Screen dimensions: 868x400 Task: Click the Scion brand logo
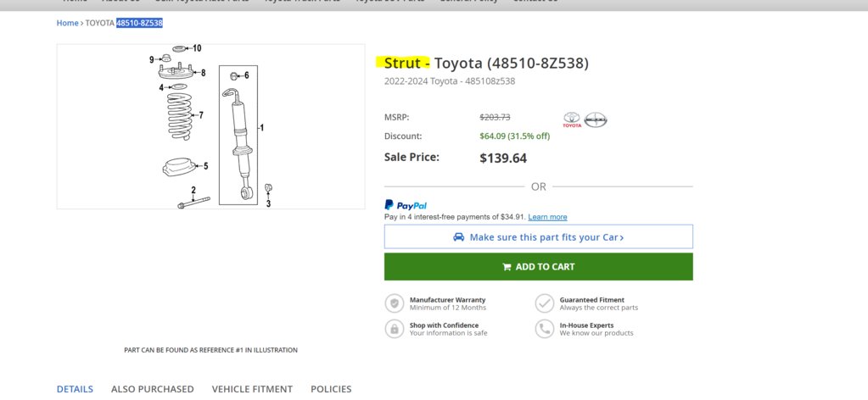tap(596, 119)
